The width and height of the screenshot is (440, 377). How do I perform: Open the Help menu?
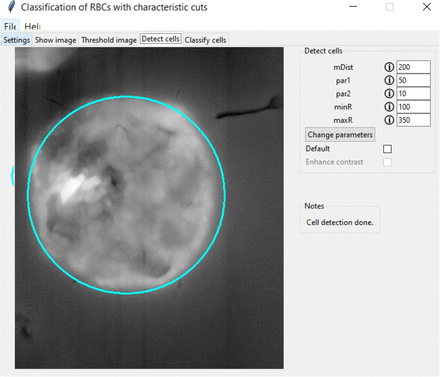tap(32, 26)
